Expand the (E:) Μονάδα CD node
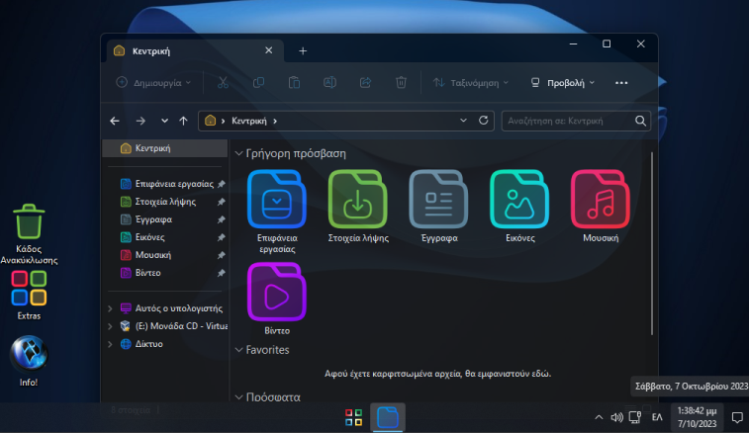This screenshot has height=433, width=749. click(x=110, y=326)
